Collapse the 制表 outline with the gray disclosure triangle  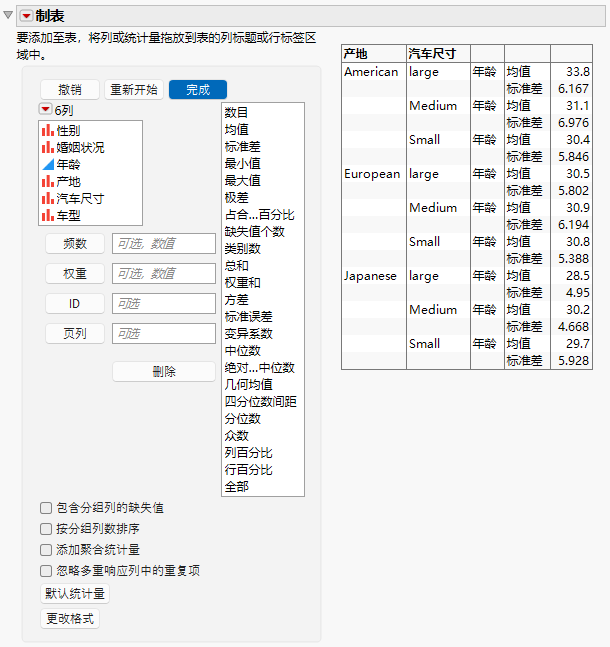pyautogui.click(x=8, y=15)
